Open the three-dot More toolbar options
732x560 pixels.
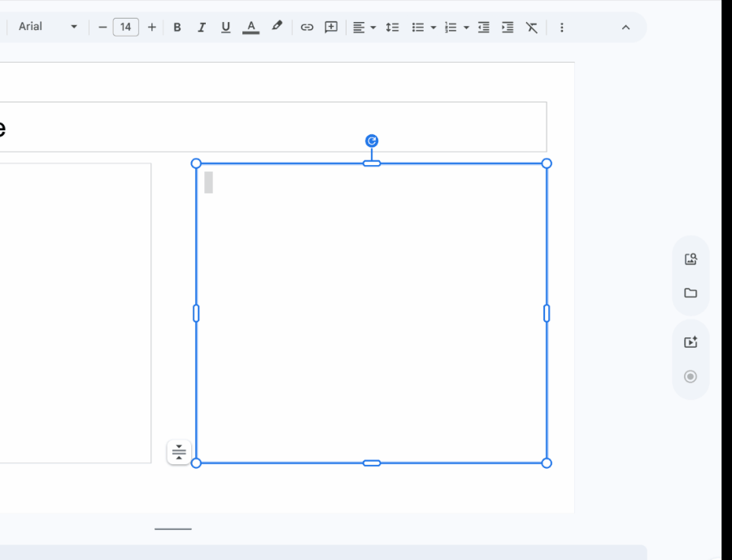click(561, 28)
